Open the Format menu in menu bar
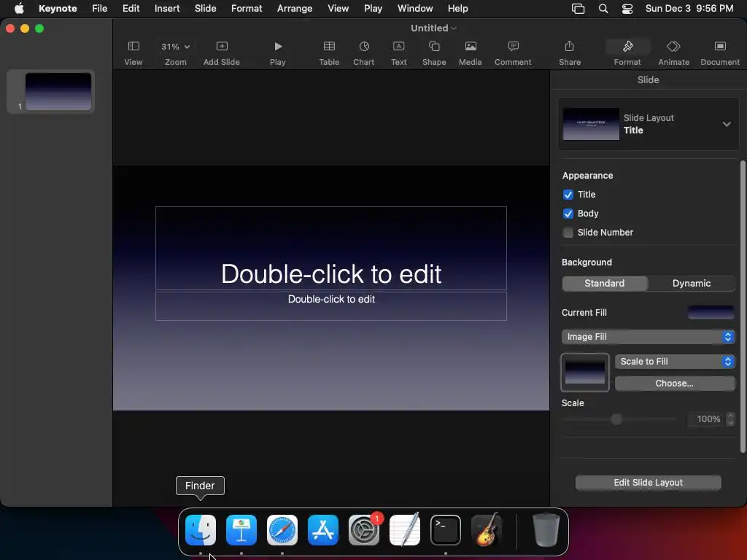The width and height of the screenshot is (747, 560). (247, 9)
